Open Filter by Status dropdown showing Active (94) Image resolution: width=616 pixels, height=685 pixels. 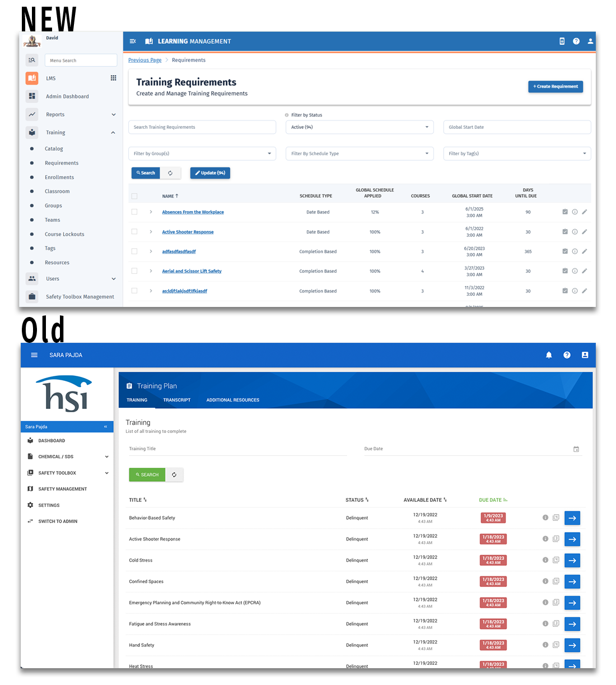click(360, 127)
